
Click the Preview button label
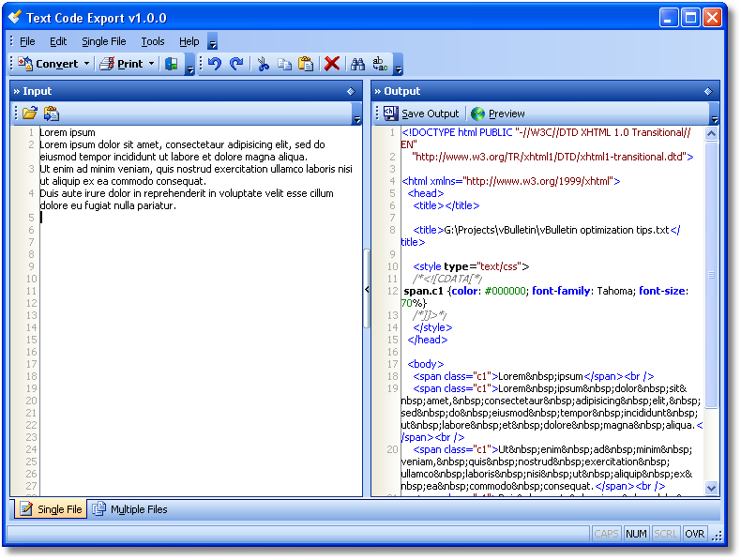point(507,114)
